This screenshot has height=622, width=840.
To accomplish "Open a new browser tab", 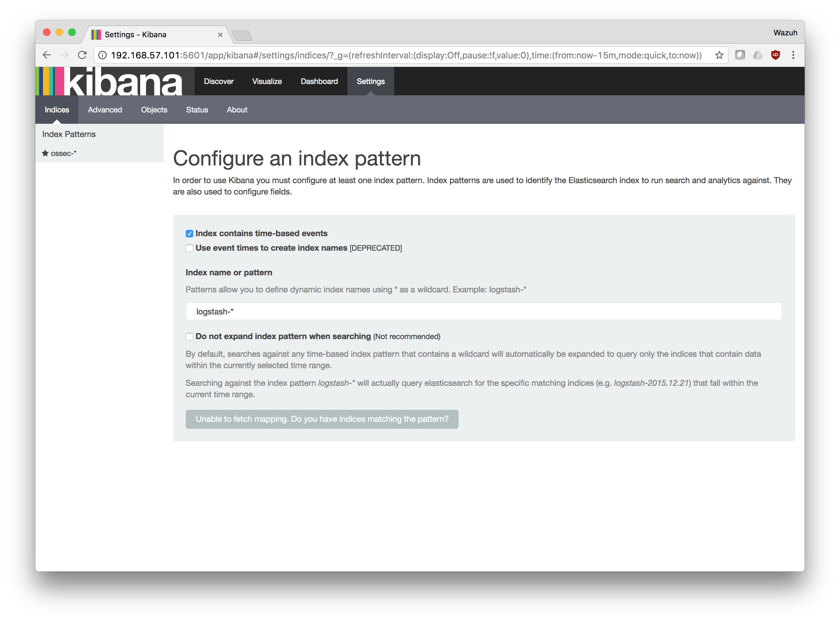I will 242,36.
